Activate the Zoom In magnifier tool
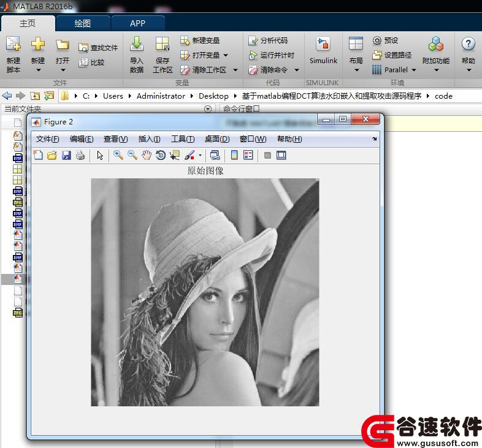 pyautogui.click(x=118, y=155)
